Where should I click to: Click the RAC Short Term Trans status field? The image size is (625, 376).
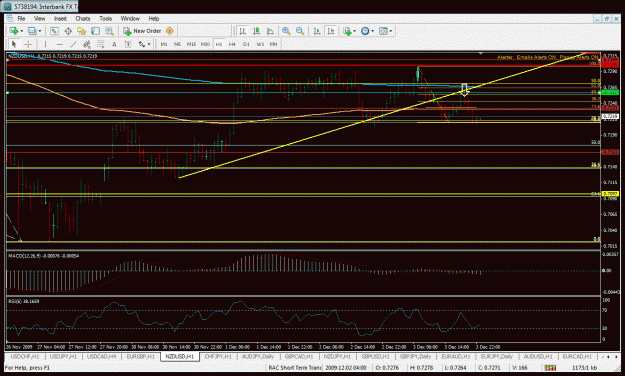coord(295,368)
